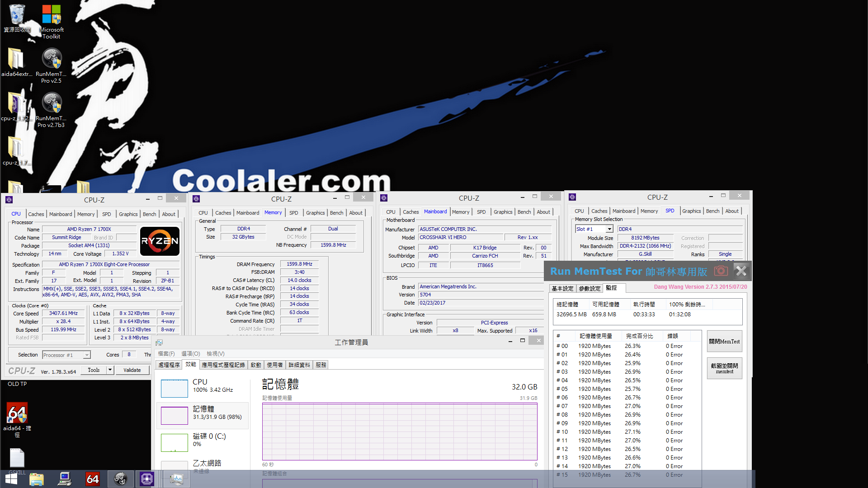This screenshot has width=868, height=488.
Task: Select 乙太網路 Ethernet in Task Manager sidebar
Action: (x=203, y=466)
